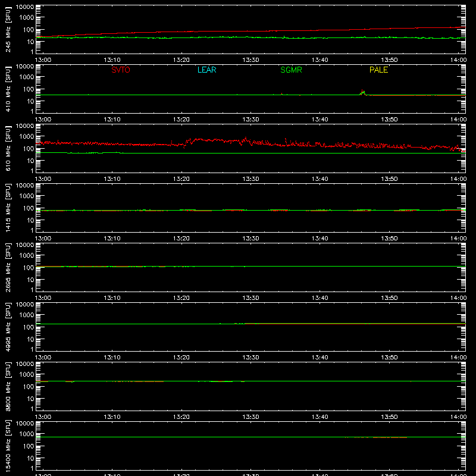
Task: Click 13:20 tick under the 4995 MHz plot
Action: 181,358
